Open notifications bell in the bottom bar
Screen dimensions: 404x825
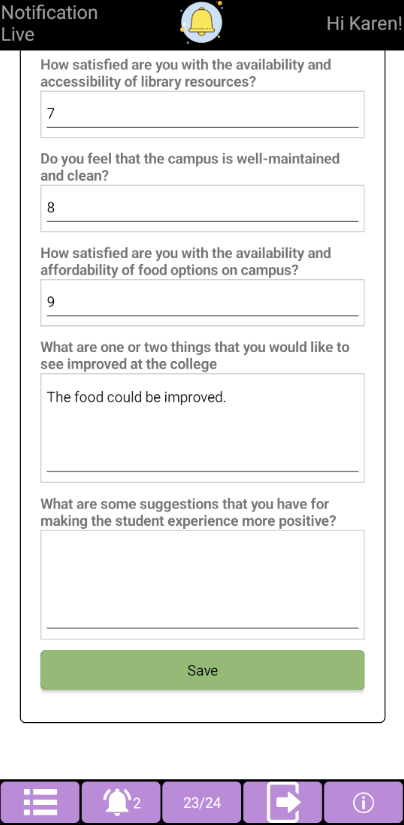(121, 802)
